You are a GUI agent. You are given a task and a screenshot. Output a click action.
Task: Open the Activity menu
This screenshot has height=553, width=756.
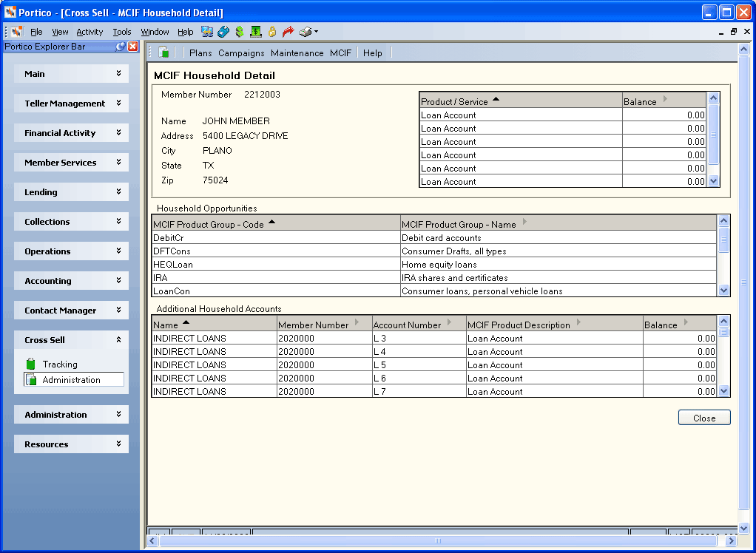[90, 32]
